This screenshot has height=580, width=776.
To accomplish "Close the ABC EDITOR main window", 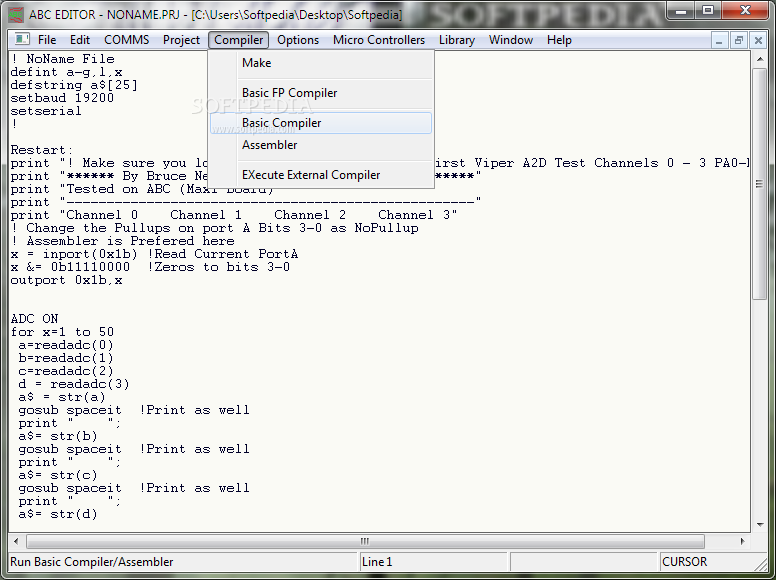I will tap(745, 10).
